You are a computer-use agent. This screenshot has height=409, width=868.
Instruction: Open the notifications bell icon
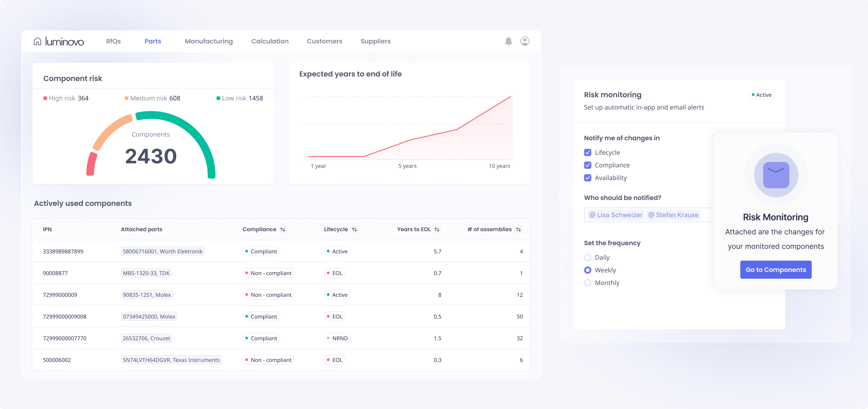point(508,41)
